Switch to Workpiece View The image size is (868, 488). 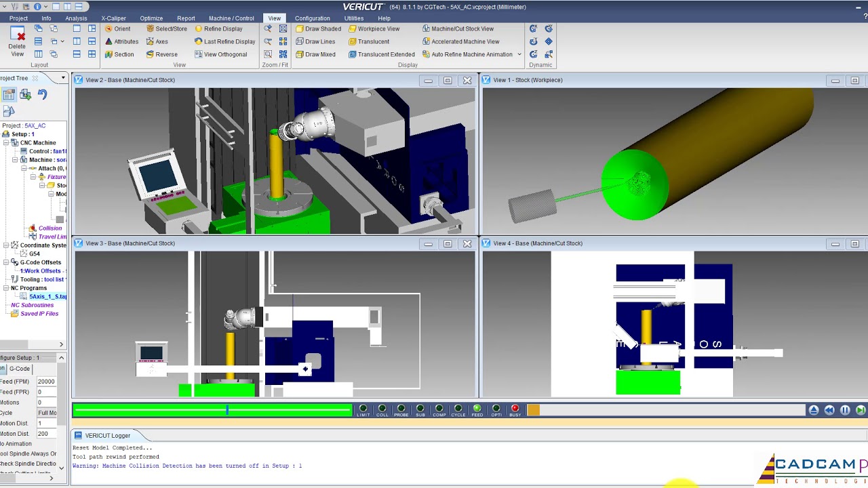pos(374,29)
